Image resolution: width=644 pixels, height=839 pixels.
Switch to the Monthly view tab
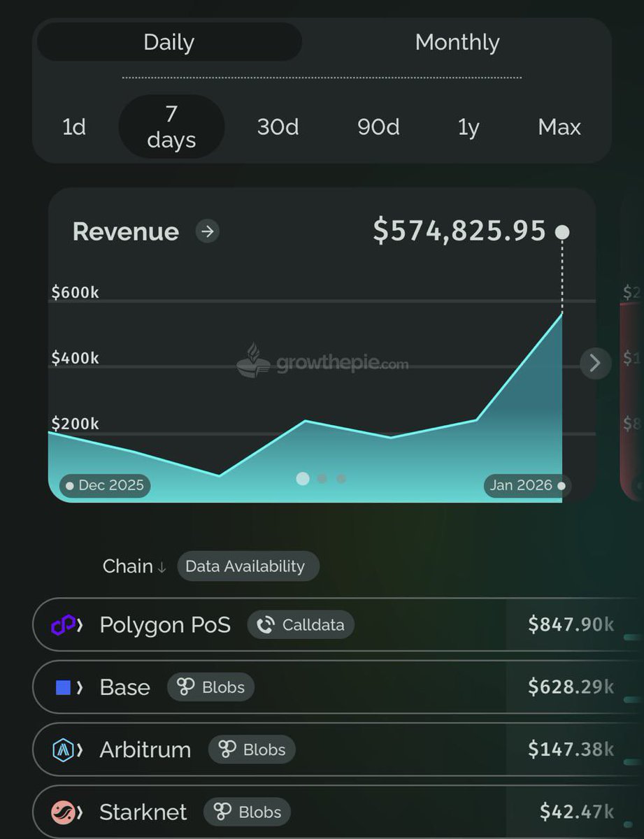pyautogui.click(x=457, y=42)
